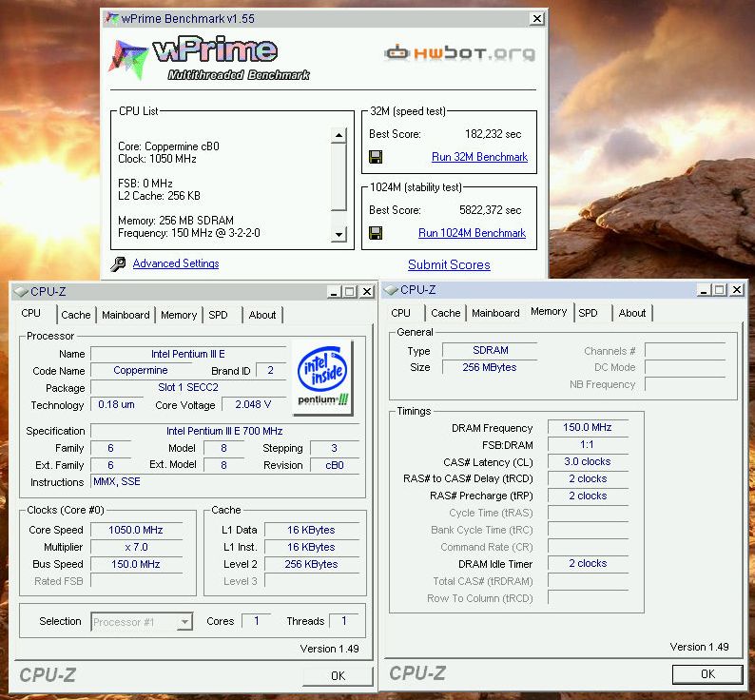Click the HWBOT.org logo
Screen dimensions: 755x700
coord(459,52)
